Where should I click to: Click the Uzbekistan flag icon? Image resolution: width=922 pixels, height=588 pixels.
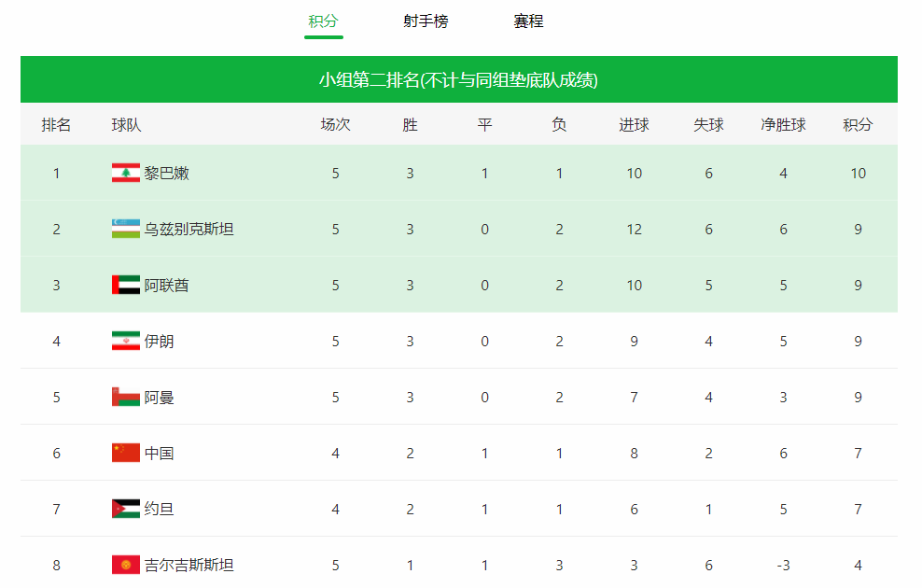tap(125, 229)
